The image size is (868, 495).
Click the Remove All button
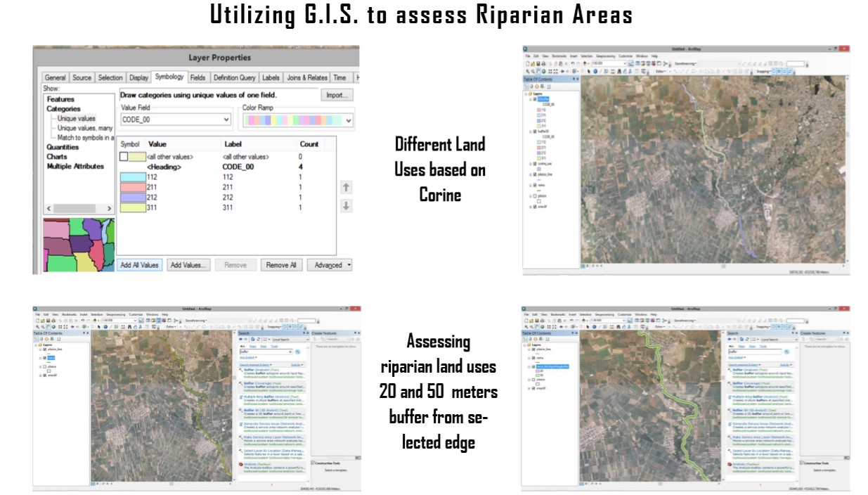281,265
